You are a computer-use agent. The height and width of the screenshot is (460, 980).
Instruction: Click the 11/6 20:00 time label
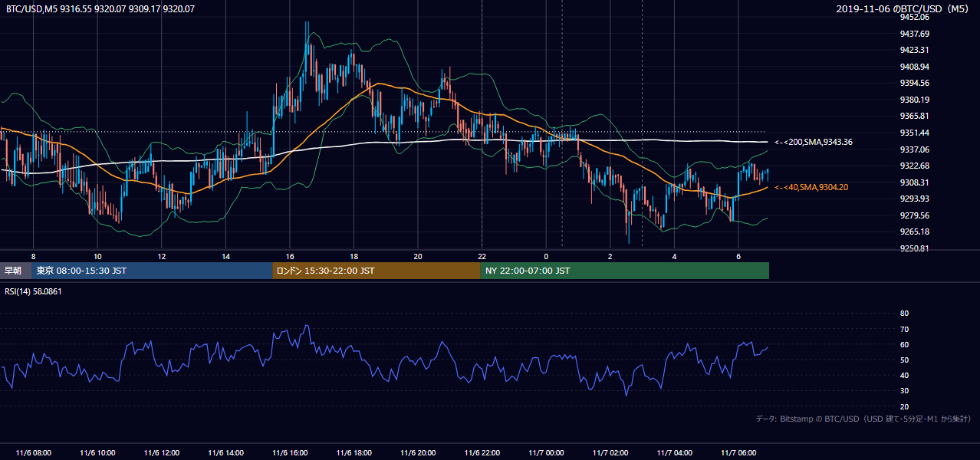pyautogui.click(x=418, y=453)
